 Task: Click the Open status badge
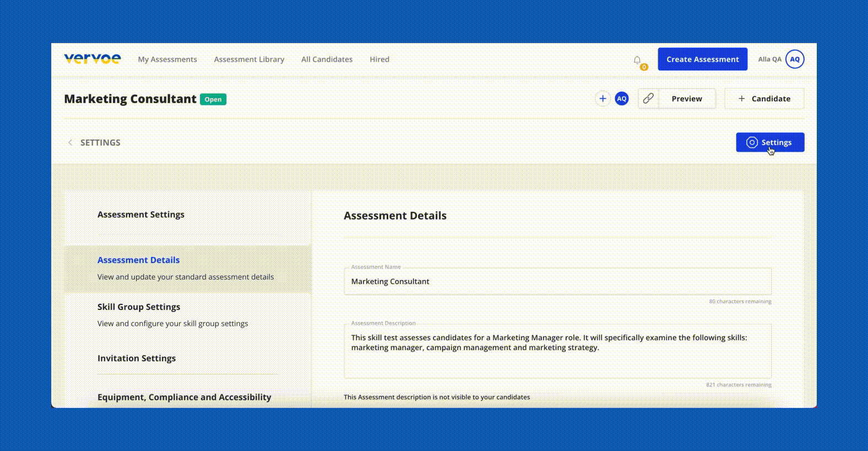pyautogui.click(x=213, y=99)
